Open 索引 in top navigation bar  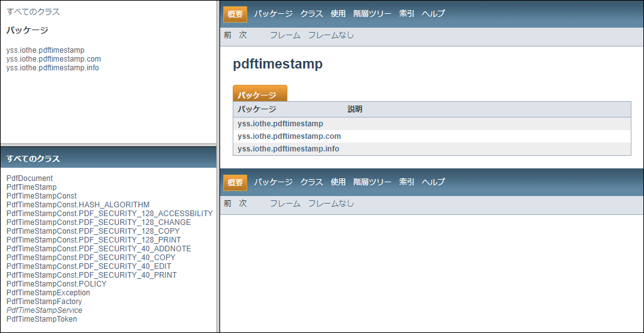click(406, 13)
